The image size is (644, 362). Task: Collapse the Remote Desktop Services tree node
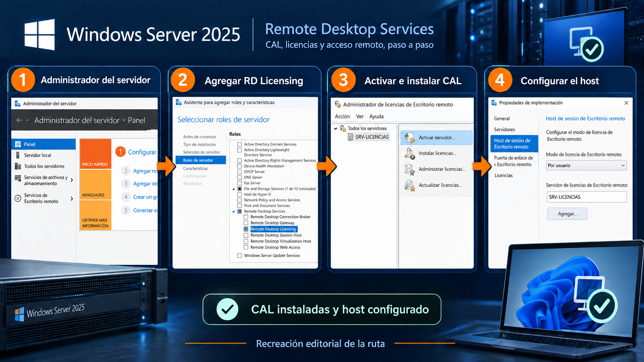[x=233, y=212]
